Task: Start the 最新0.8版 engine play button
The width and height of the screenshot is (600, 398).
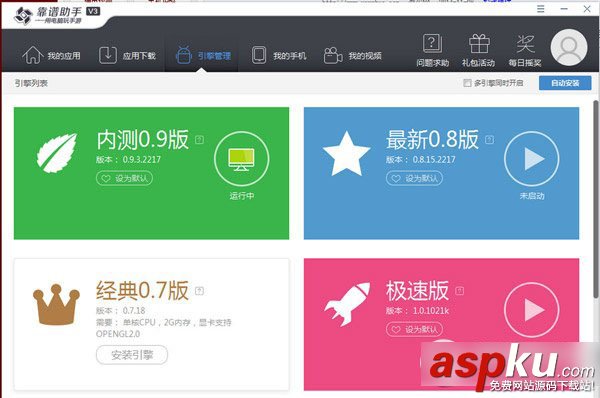Action: tap(532, 159)
